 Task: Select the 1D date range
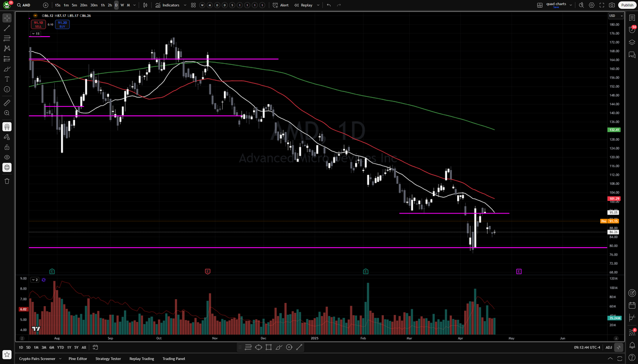click(21, 348)
